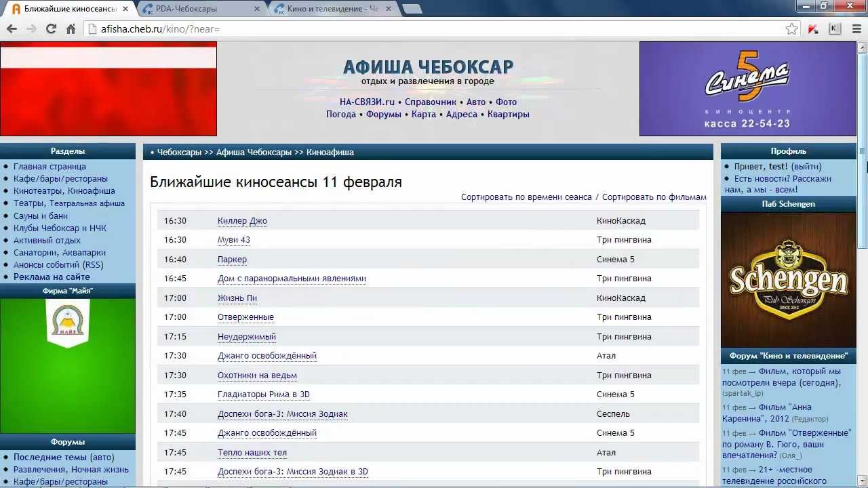Open the film 'Киллер Джо'
This screenshot has height=488, width=868.
coord(242,221)
